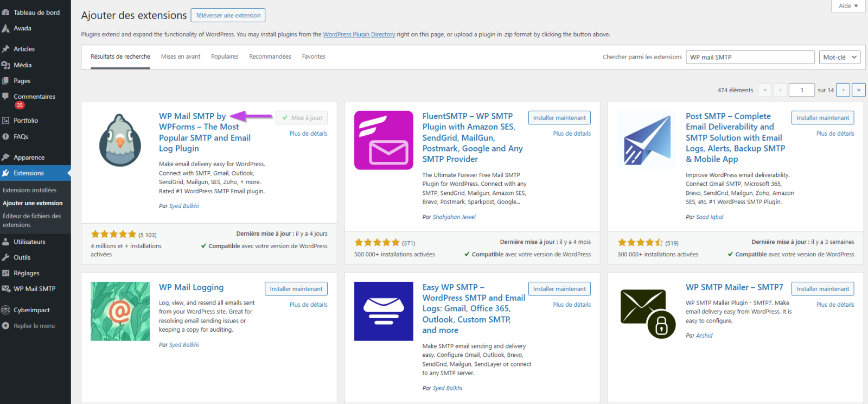
Task: Expand the Aide help panel
Action: click(x=848, y=6)
